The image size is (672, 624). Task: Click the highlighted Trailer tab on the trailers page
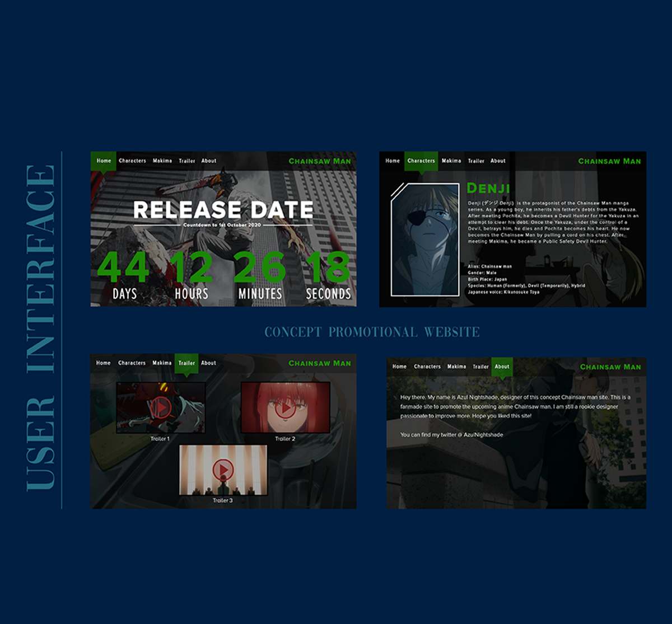186,363
